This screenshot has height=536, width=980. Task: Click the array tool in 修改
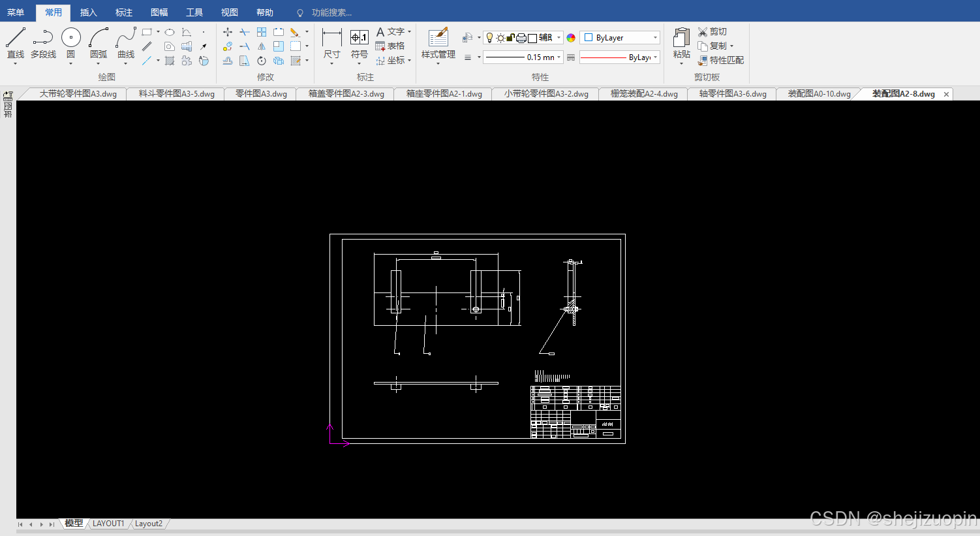262,32
